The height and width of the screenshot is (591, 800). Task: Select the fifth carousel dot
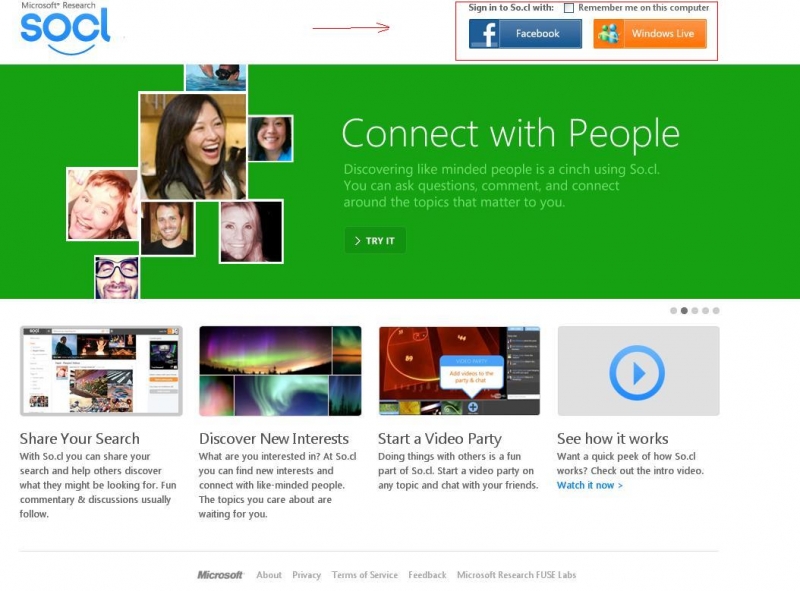coord(716,310)
